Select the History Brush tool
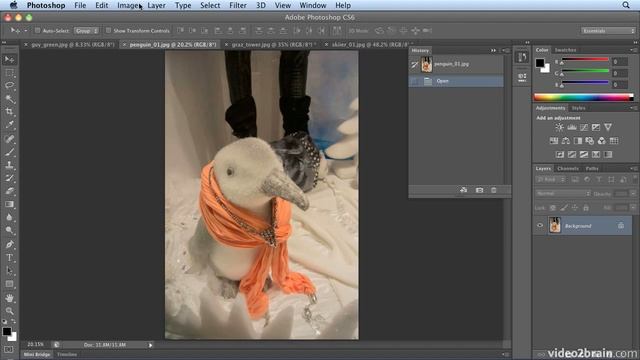The height and width of the screenshot is (360, 640). (9, 178)
